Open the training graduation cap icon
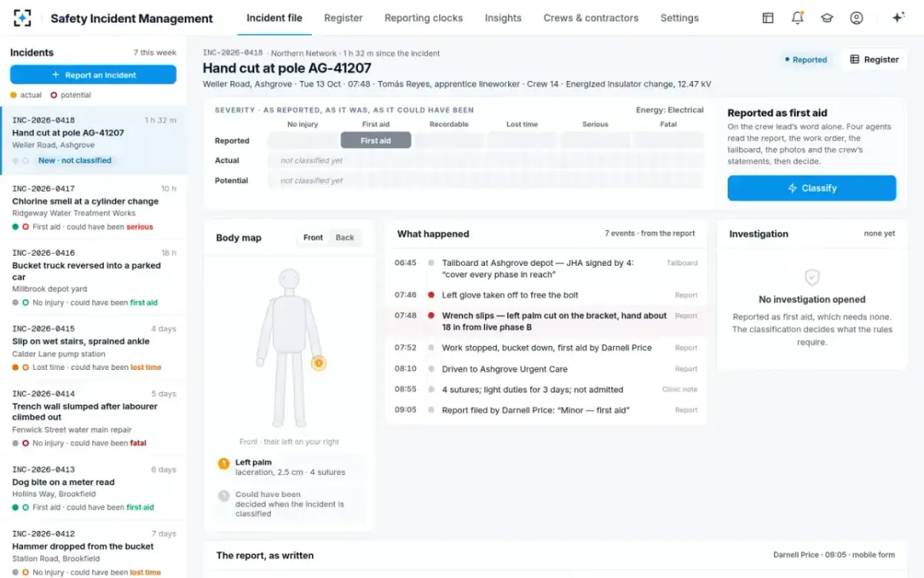The image size is (924, 578). point(827,18)
